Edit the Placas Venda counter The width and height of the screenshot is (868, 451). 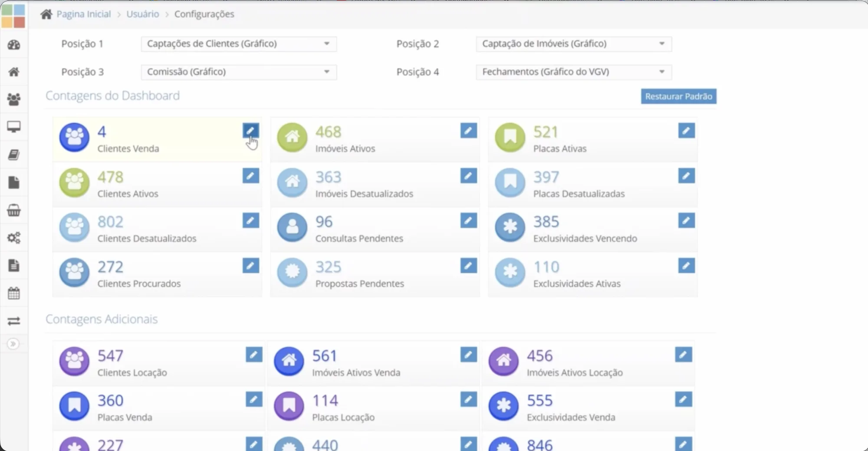coord(254,399)
